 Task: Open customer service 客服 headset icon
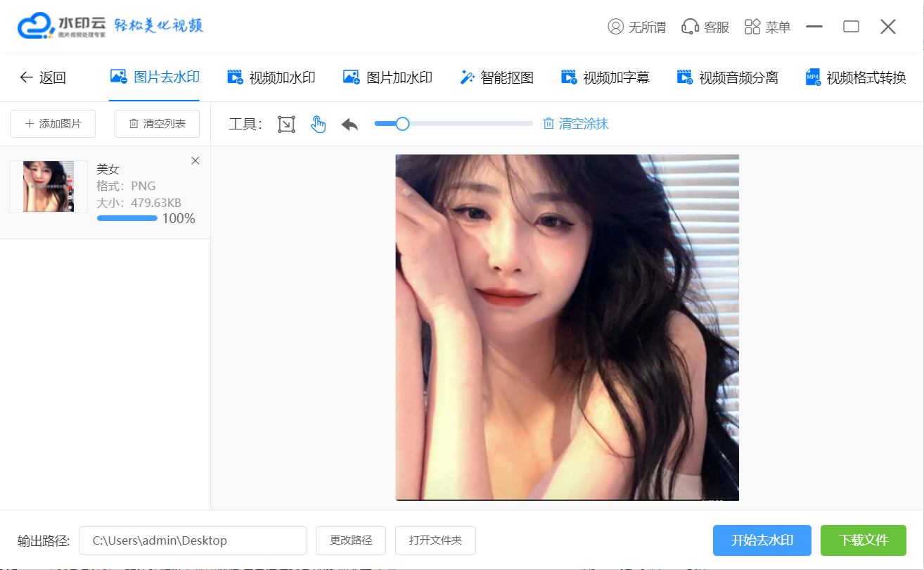click(x=690, y=27)
